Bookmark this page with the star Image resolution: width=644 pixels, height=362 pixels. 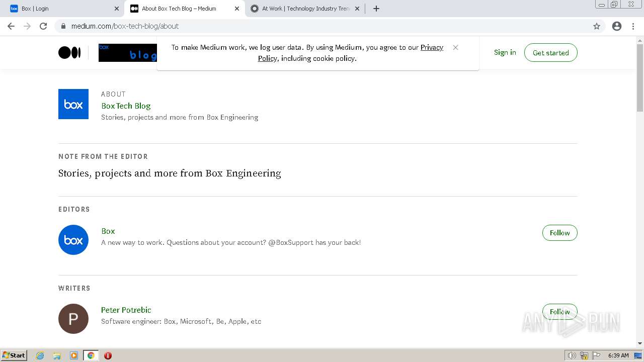click(x=597, y=26)
